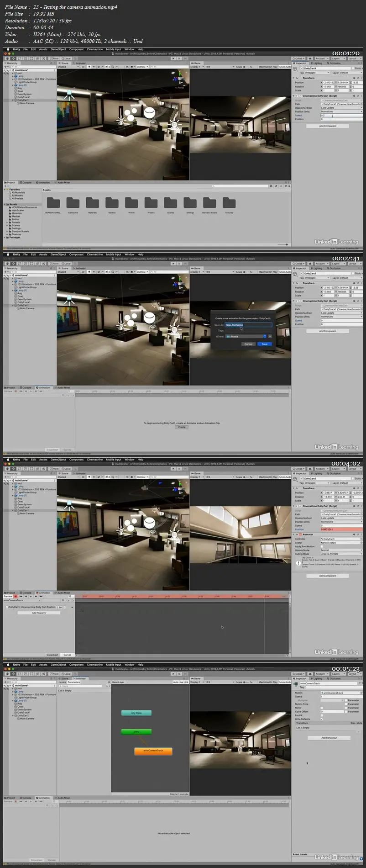The height and width of the screenshot is (868, 366).
Task: Open the Cinemachine menu in 00:01:20 frame
Action: [95, 49]
